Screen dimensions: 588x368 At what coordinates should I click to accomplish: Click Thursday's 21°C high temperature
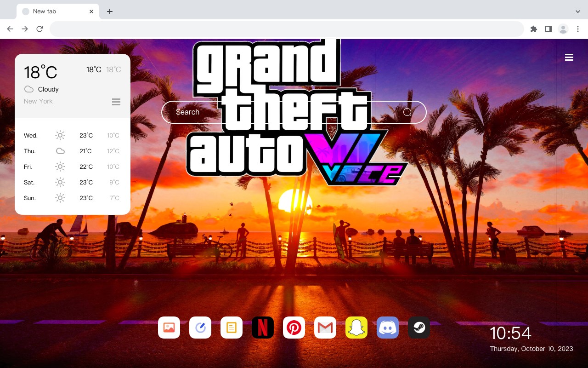85,151
